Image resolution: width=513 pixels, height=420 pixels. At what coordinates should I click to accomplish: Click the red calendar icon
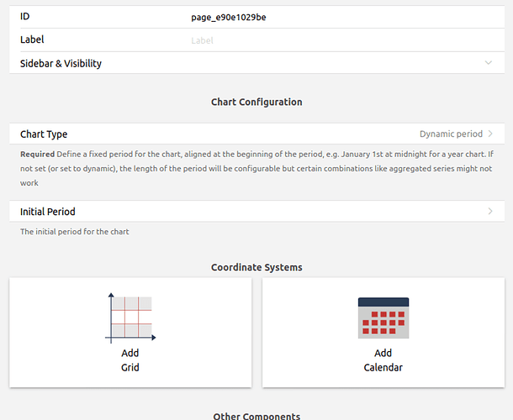pyautogui.click(x=383, y=318)
